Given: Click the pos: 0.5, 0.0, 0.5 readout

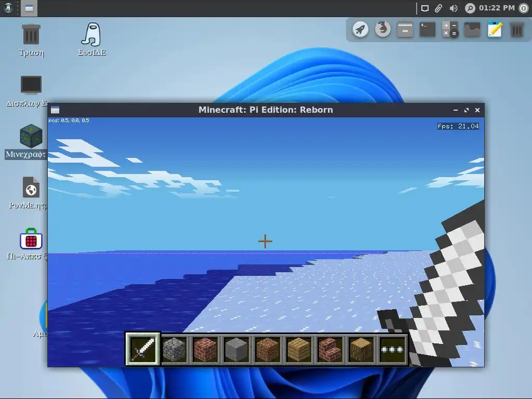Looking at the screenshot, I should click(69, 120).
